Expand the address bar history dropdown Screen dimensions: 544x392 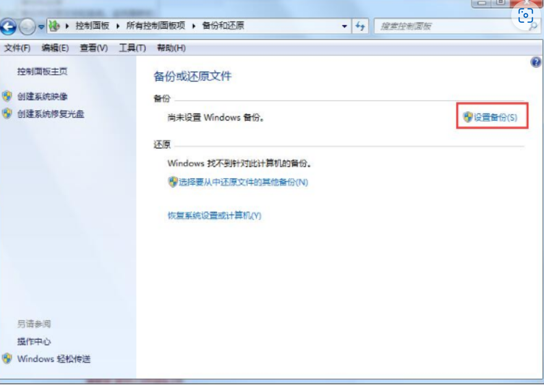344,26
